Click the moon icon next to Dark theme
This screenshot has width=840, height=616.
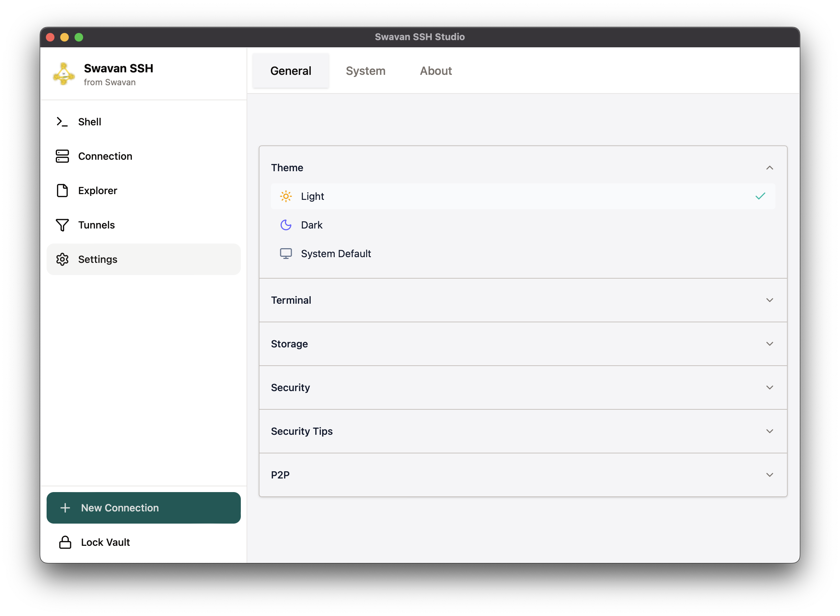pyautogui.click(x=286, y=225)
